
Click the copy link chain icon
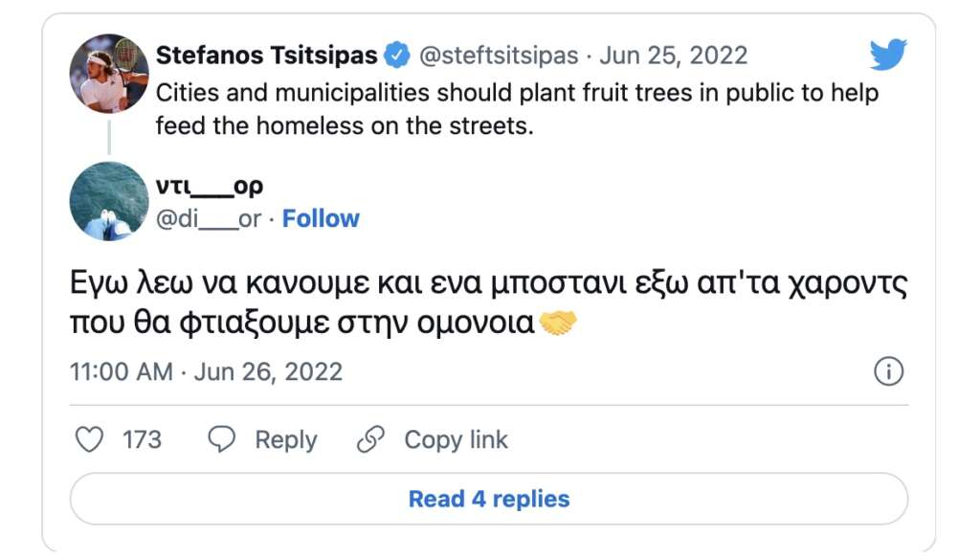click(369, 439)
